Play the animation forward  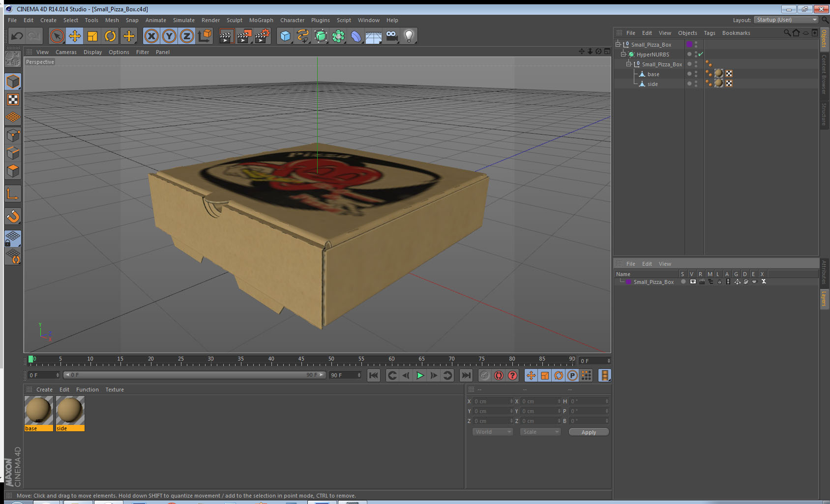point(420,375)
